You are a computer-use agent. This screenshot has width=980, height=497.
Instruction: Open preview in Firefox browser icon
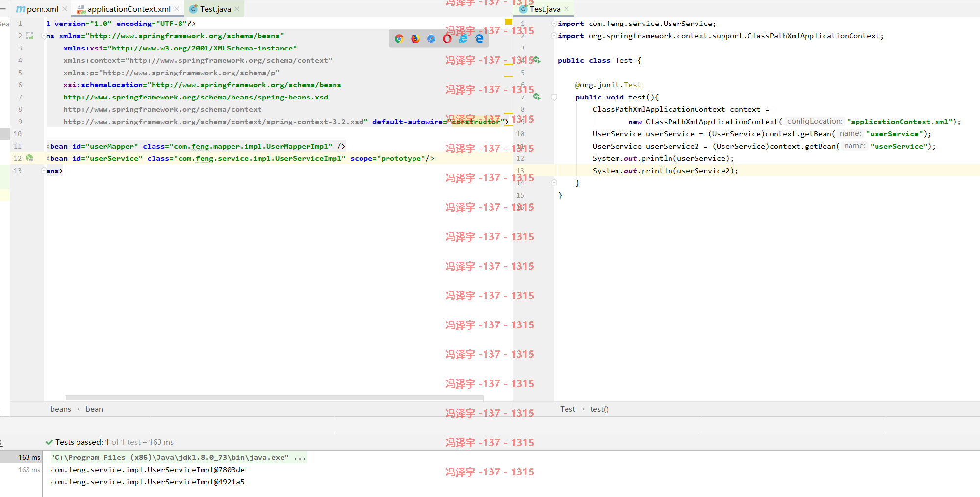coord(415,39)
